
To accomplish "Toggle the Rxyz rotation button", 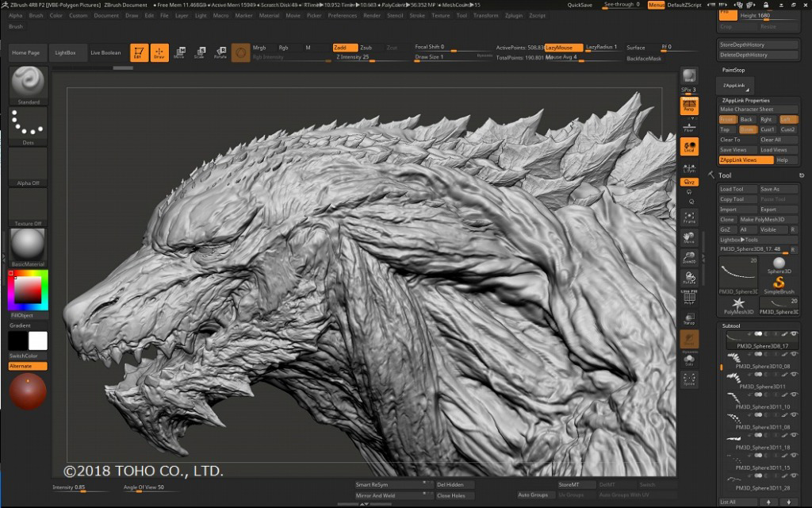I will coord(689,182).
